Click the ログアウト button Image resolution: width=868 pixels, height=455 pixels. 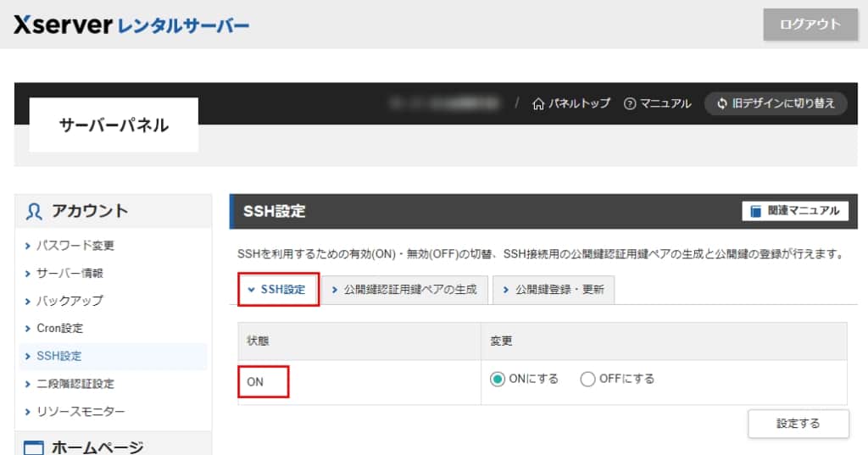[810, 25]
